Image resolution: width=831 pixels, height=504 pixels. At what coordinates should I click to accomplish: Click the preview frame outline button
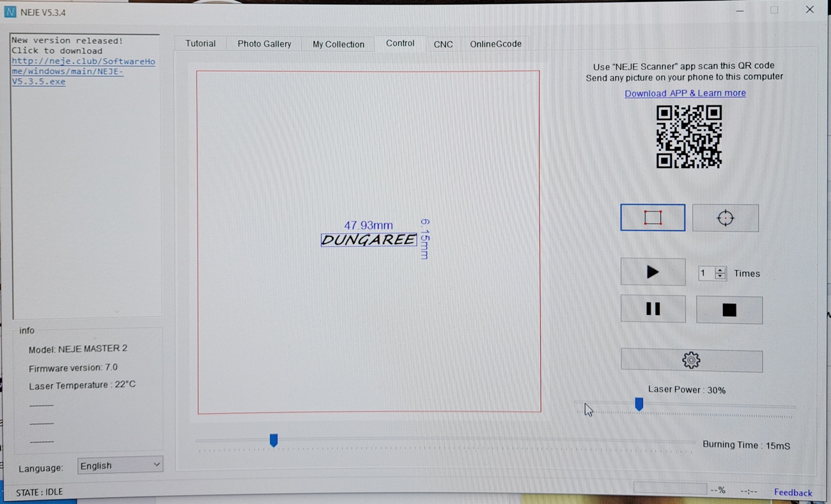click(x=652, y=218)
